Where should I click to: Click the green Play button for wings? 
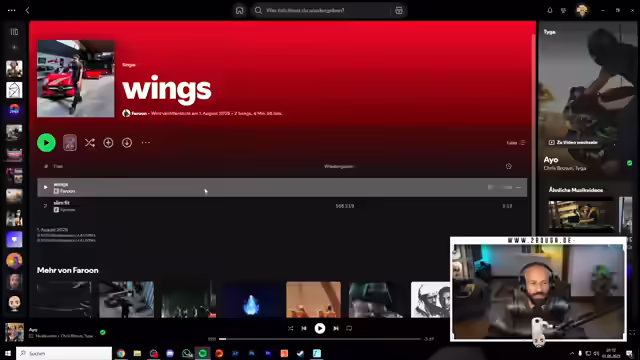(46, 143)
